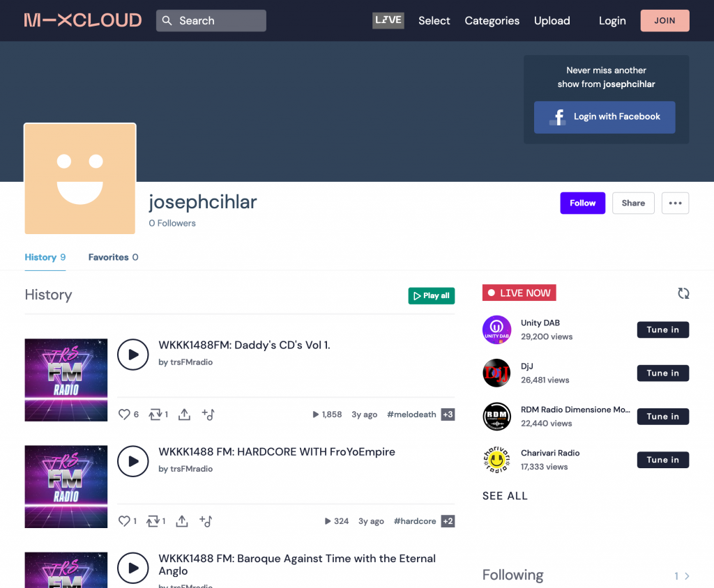Follow josephcihlar

pyautogui.click(x=583, y=203)
